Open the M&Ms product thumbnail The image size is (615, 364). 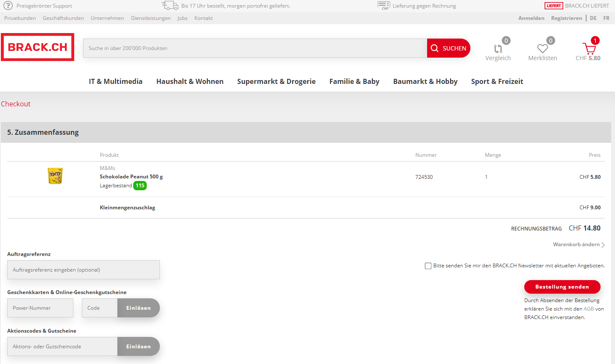[x=55, y=176]
